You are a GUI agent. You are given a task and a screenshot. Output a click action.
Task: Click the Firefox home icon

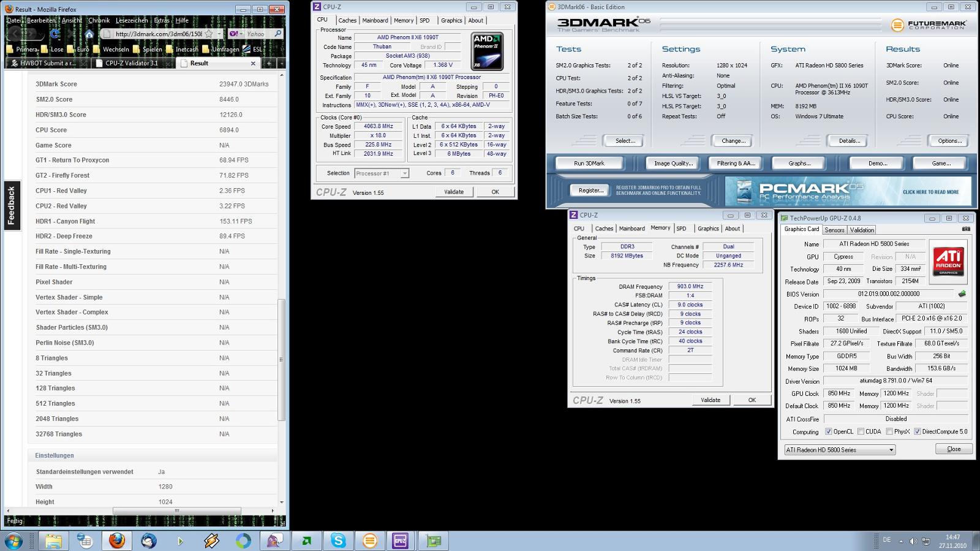point(89,34)
